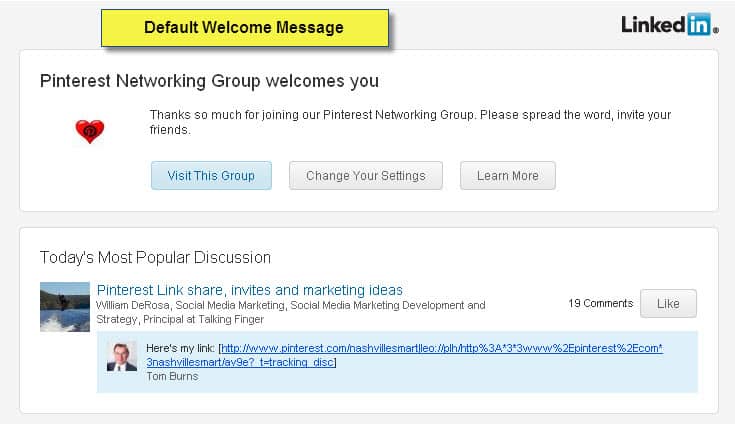Like the most popular discussion
Image resolution: width=735 pixels, height=424 pixels.
point(668,304)
